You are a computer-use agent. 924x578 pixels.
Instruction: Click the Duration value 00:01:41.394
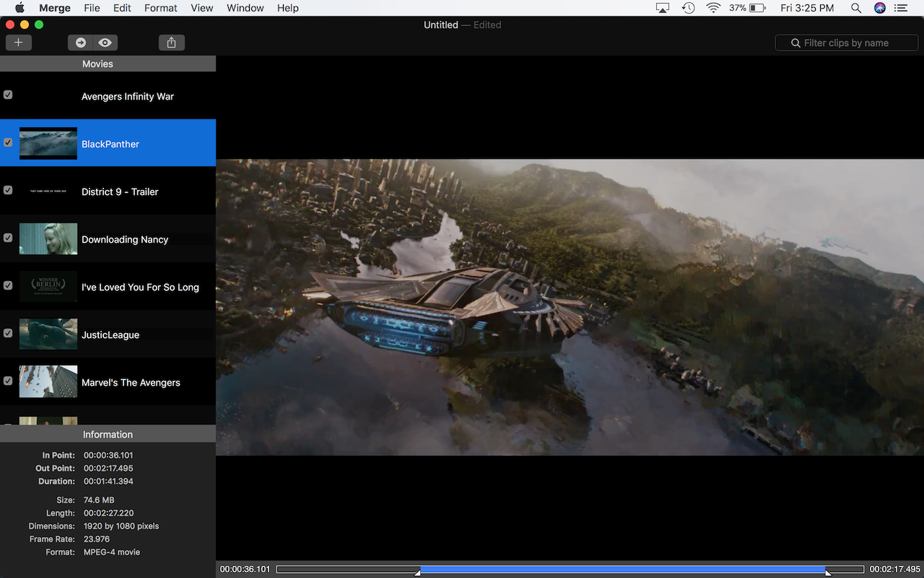pyautogui.click(x=108, y=481)
